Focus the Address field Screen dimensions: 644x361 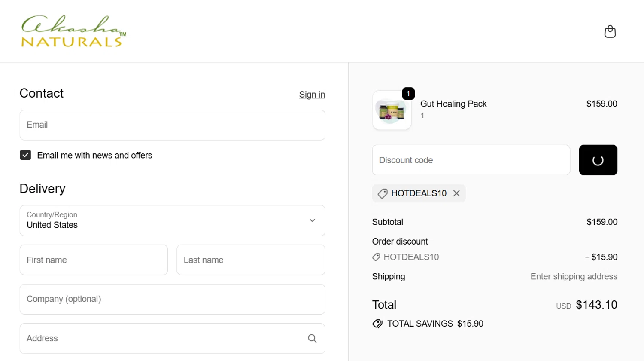click(172, 339)
